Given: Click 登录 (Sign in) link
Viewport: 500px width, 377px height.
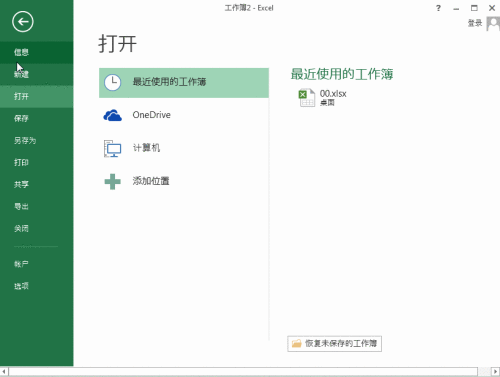Looking at the screenshot, I should 475,23.
